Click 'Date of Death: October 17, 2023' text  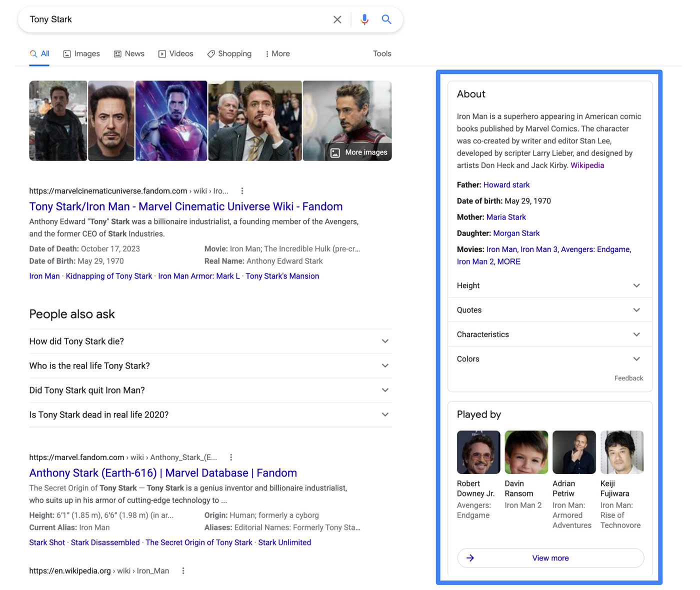(84, 249)
